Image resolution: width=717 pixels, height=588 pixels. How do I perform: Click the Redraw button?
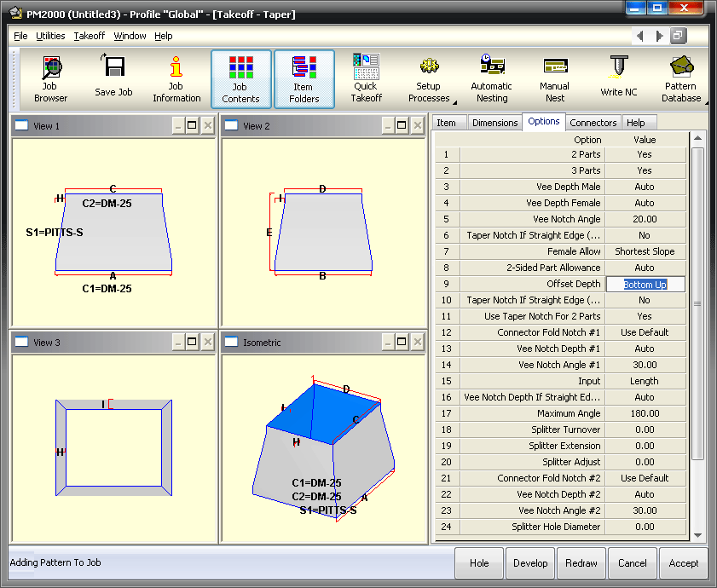pos(581,562)
